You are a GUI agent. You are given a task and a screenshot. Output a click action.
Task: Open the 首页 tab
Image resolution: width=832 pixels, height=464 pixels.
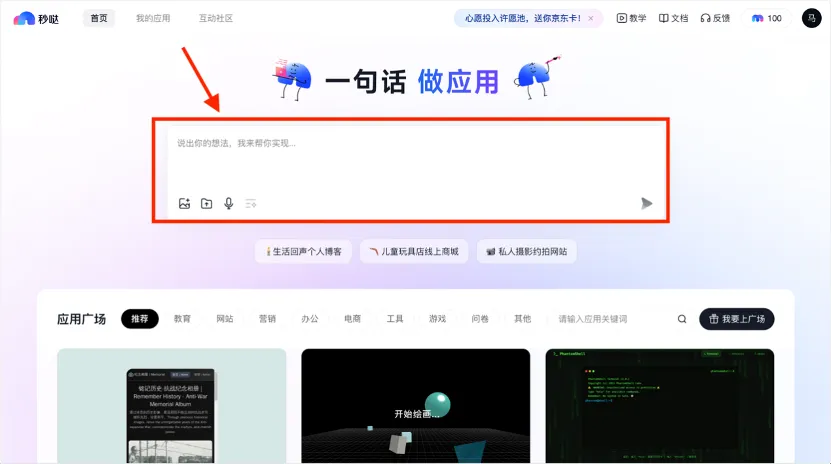point(99,18)
